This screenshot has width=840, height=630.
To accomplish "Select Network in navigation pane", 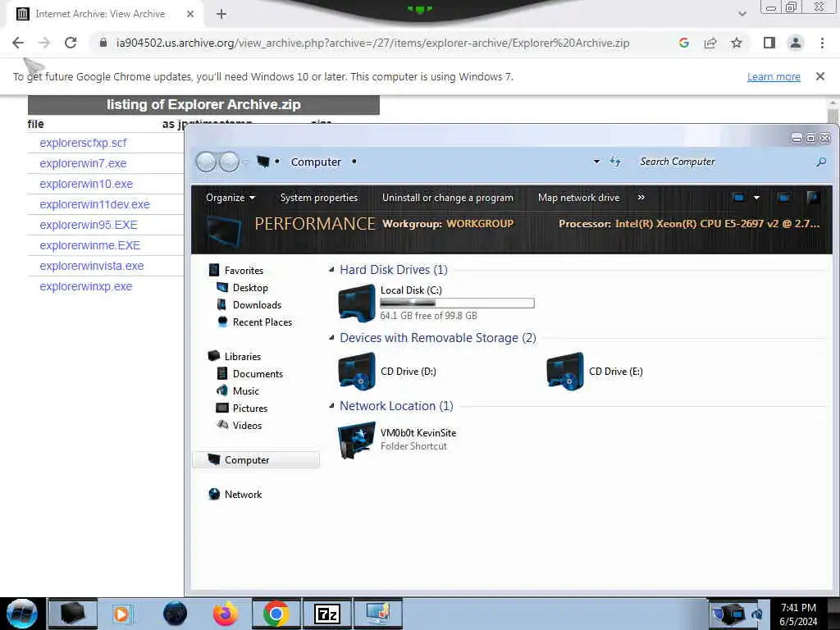I will (243, 495).
